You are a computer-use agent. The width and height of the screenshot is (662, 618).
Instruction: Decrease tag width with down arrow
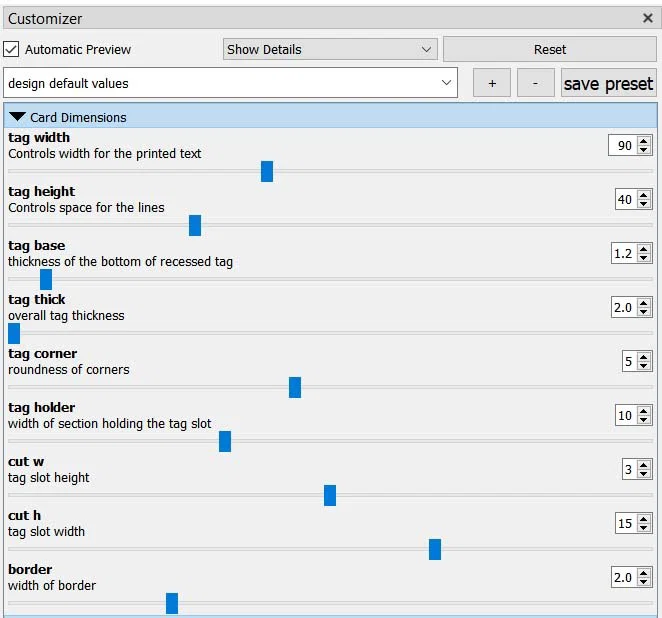tap(643, 150)
